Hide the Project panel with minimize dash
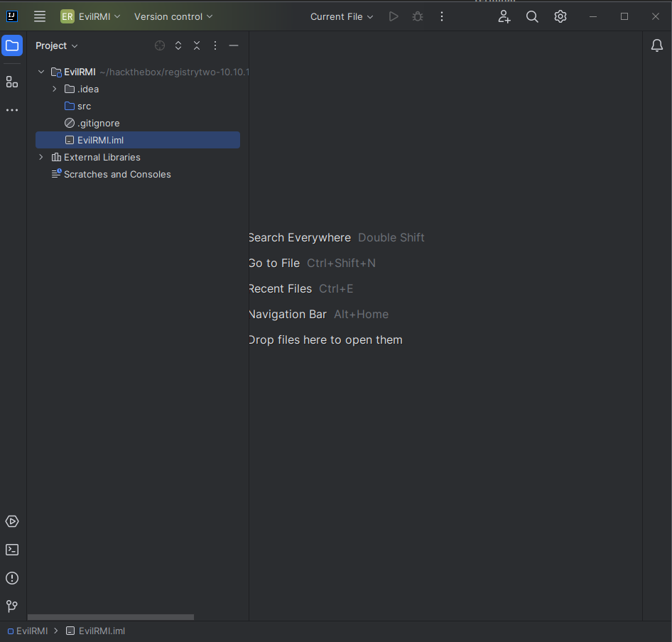The image size is (672, 642). (234, 45)
